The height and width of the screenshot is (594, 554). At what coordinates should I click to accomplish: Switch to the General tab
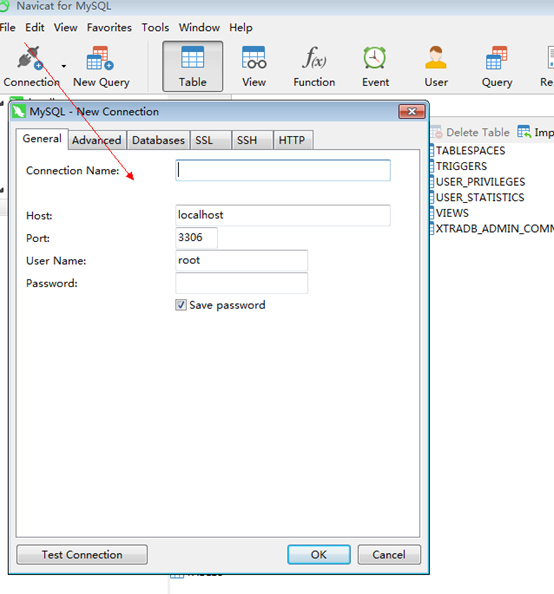point(42,139)
